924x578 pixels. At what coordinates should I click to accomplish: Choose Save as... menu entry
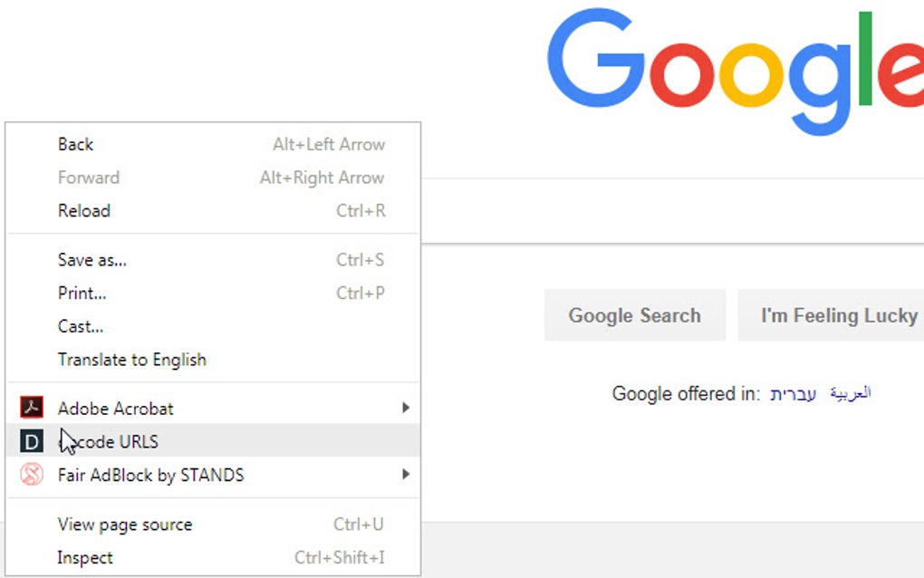pyautogui.click(x=92, y=260)
